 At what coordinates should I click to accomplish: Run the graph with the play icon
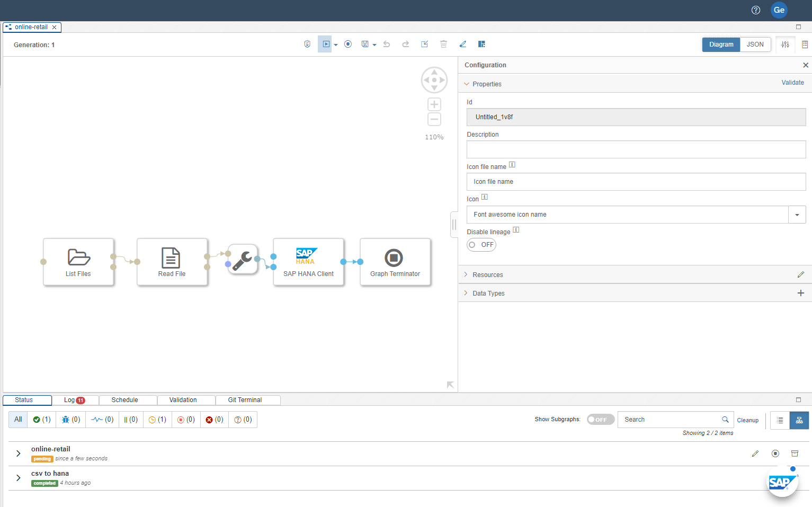coord(326,45)
